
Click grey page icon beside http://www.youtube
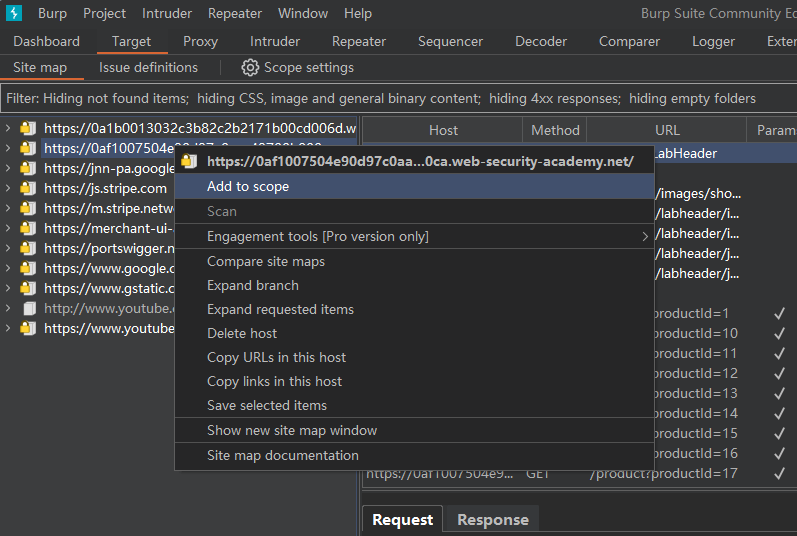(x=29, y=308)
